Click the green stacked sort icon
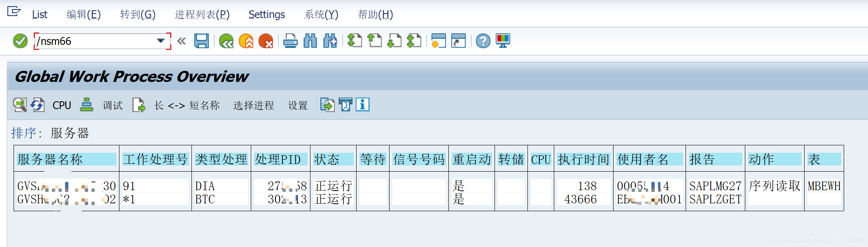This screenshot has height=247, width=868. point(86,105)
